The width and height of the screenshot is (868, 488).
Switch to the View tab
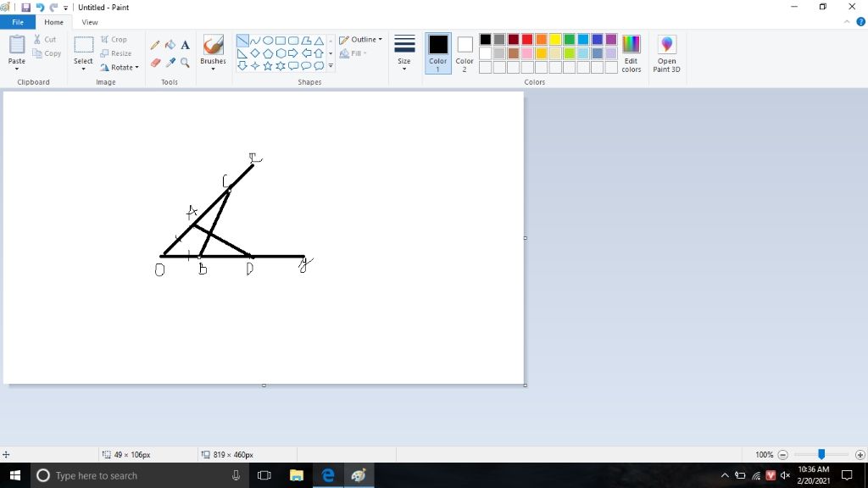tap(90, 22)
